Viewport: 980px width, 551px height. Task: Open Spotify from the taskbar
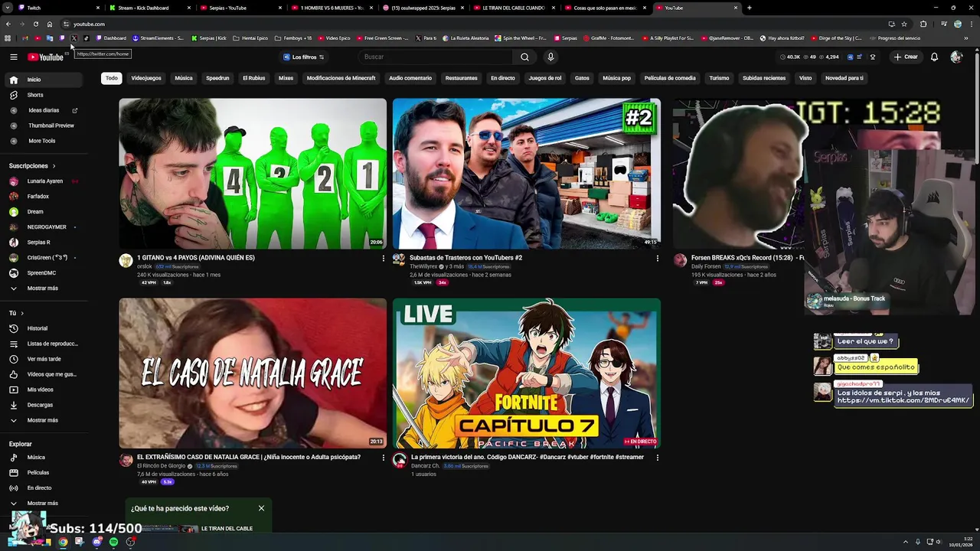point(113,542)
